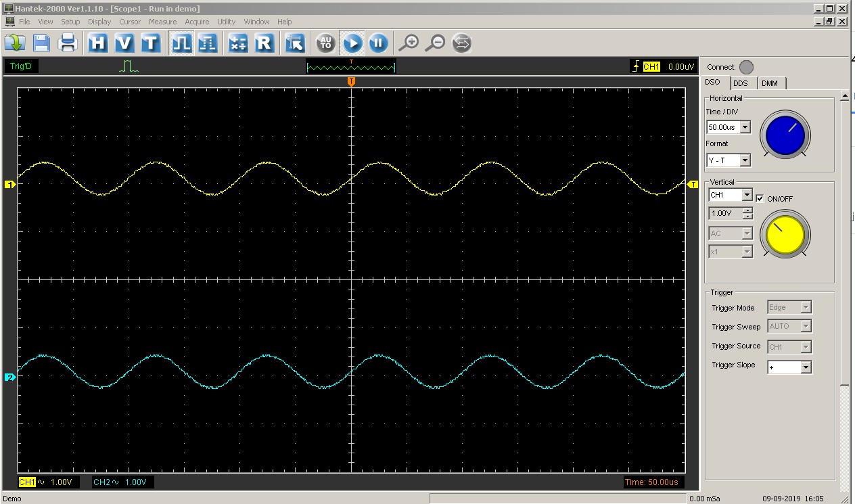Click the CH1 trigger level readout 0.00uV
This screenshot has height=504, width=855.
[664, 67]
